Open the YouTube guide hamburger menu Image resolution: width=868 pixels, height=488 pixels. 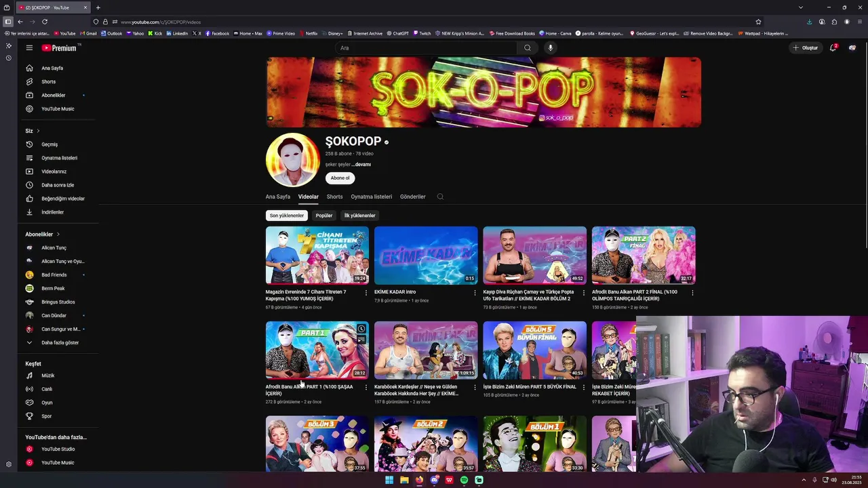tap(29, 47)
